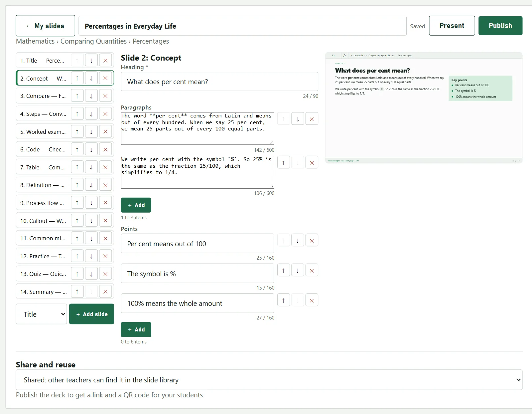Edit the Heading input field

[x=219, y=82]
